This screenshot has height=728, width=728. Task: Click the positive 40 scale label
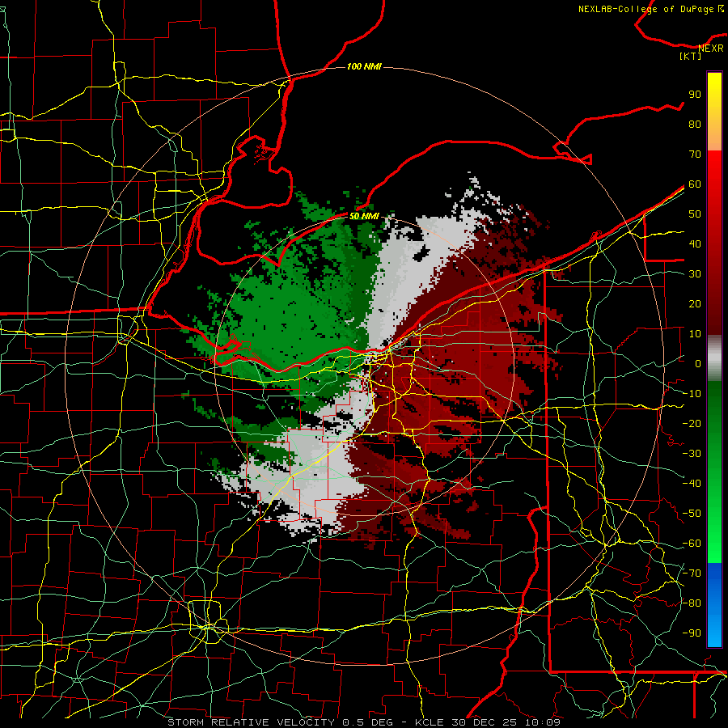695,244
